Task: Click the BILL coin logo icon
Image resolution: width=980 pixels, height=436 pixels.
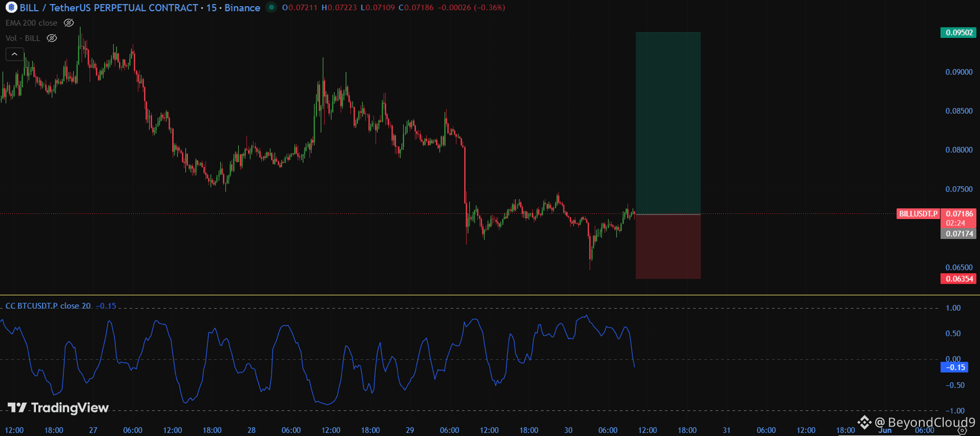Action: pos(11,7)
